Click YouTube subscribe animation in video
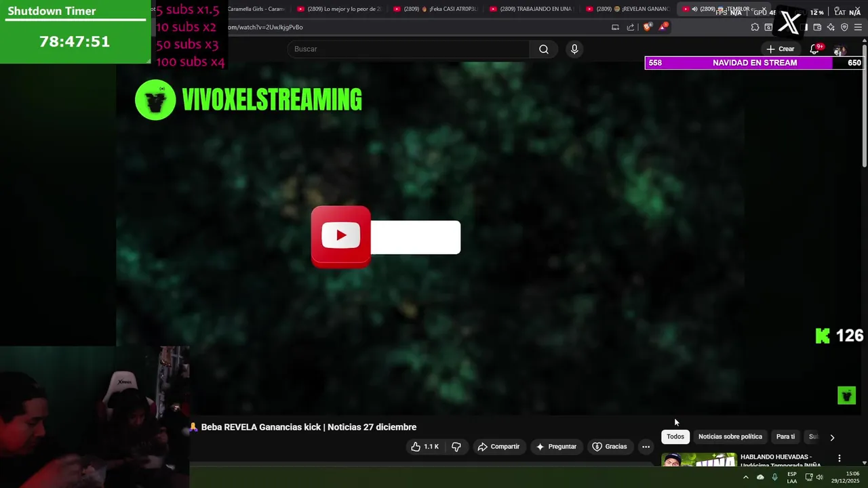This screenshot has width=868, height=488. (x=386, y=237)
